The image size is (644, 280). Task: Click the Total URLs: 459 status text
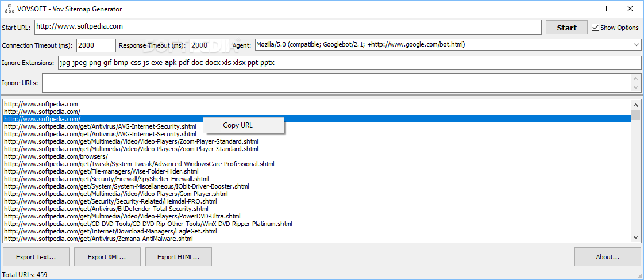[x=25, y=275]
